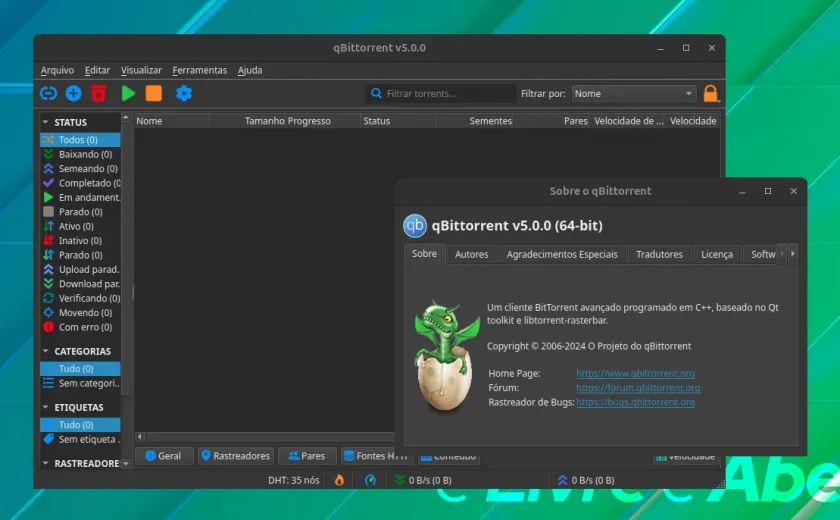Switch to Autores tab in About dialog

pyautogui.click(x=471, y=254)
